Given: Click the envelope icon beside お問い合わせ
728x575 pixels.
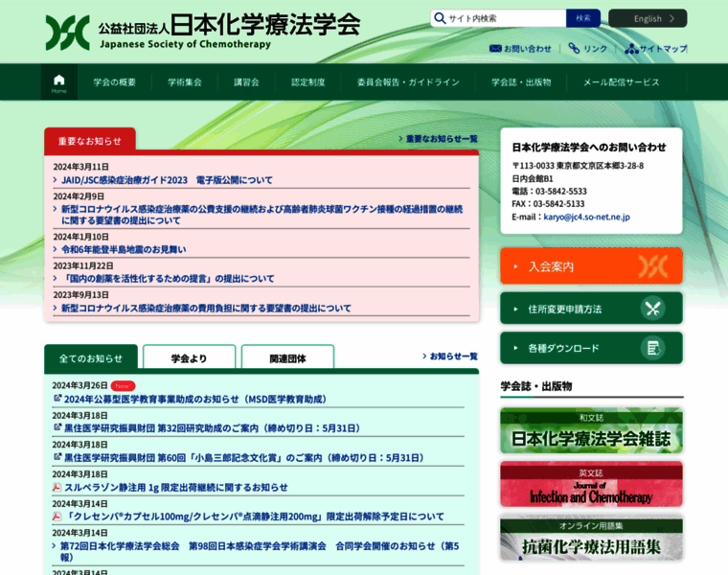Looking at the screenshot, I should (x=495, y=48).
